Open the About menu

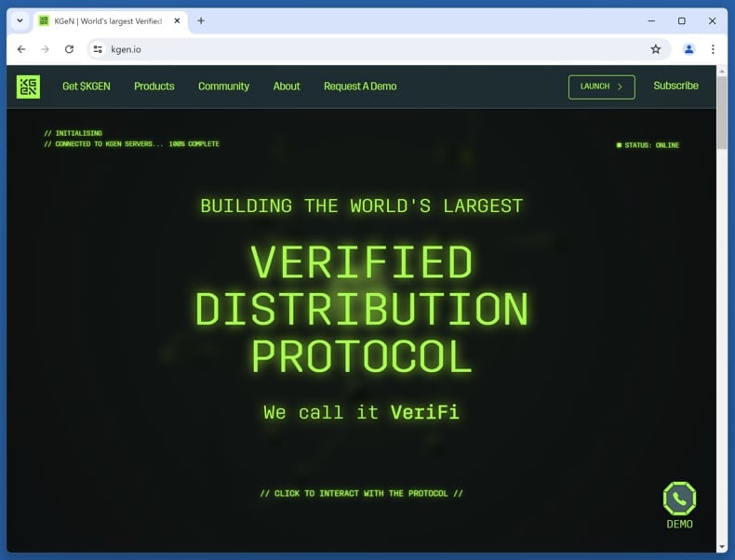pos(287,87)
